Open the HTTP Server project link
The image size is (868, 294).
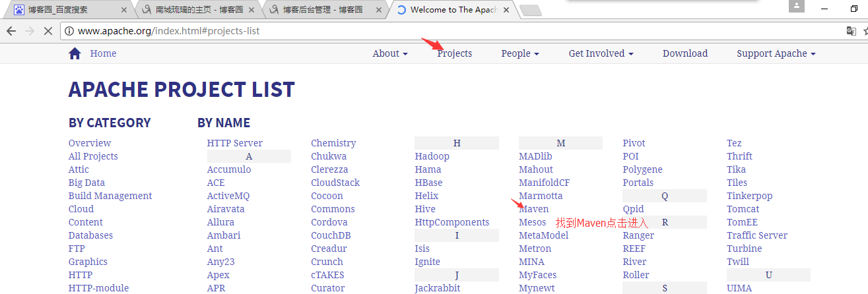[x=235, y=143]
